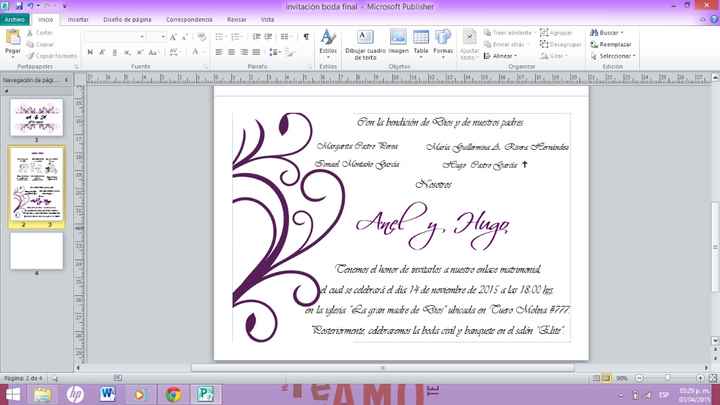The image size is (720, 405).
Task: Open the Tabla insert table tool
Action: (x=421, y=42)
